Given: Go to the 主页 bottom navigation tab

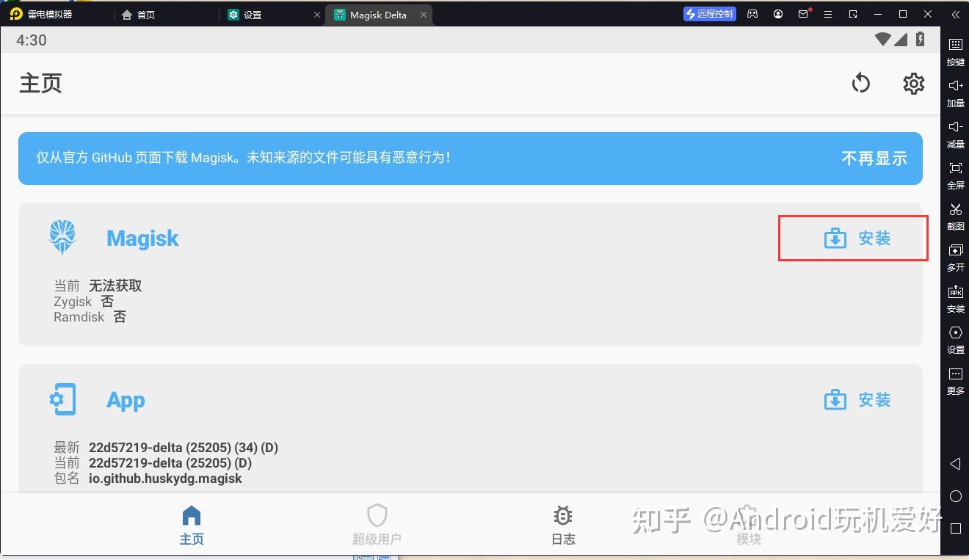Looking at the screenshot, I should [192, 526].
